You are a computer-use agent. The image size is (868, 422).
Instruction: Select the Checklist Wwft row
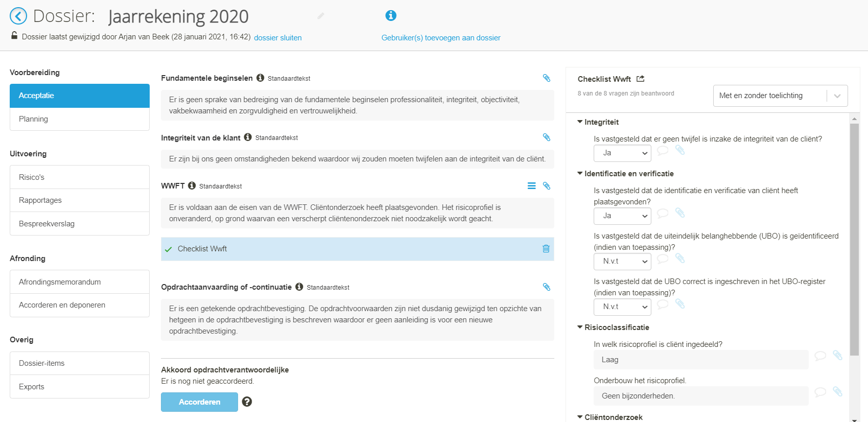(x=358, y=249)
